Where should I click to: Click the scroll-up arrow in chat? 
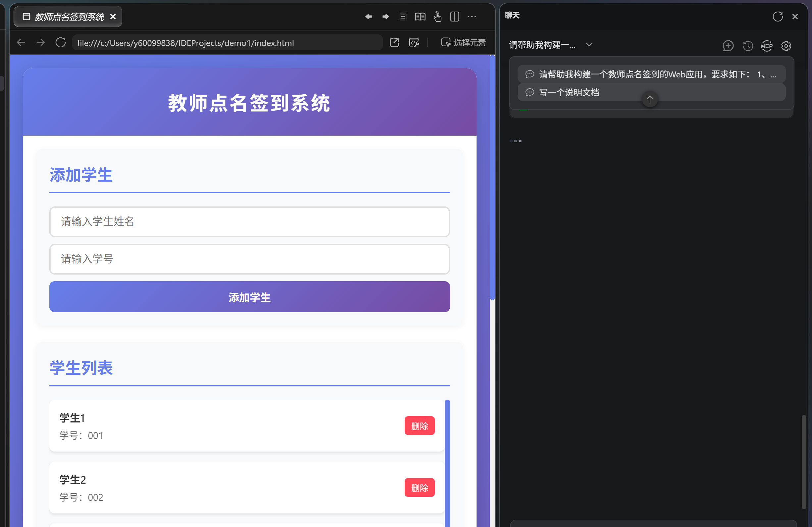coord(650,99)
